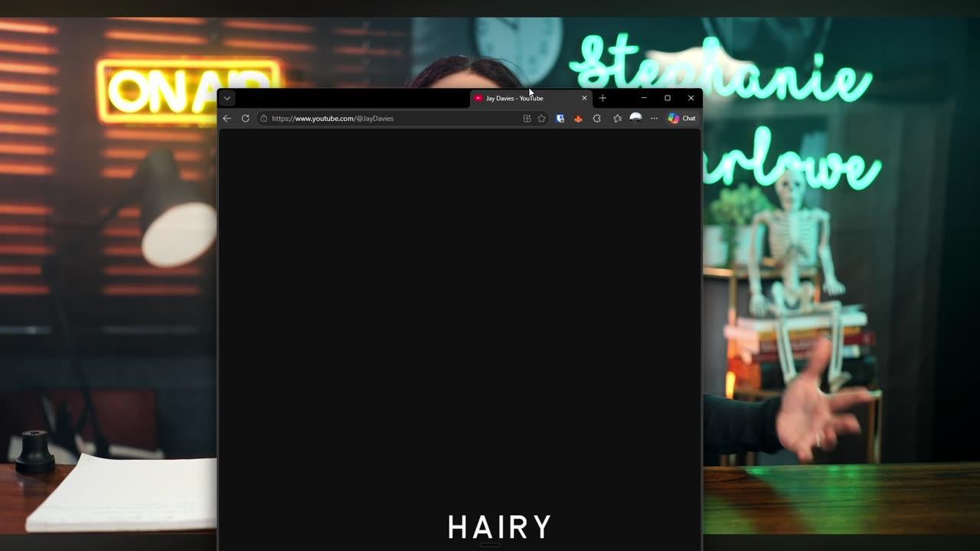This screenshot has width=980, height=551.
Task: Open the blue shield extension icon
Action: tap(560, 119)
